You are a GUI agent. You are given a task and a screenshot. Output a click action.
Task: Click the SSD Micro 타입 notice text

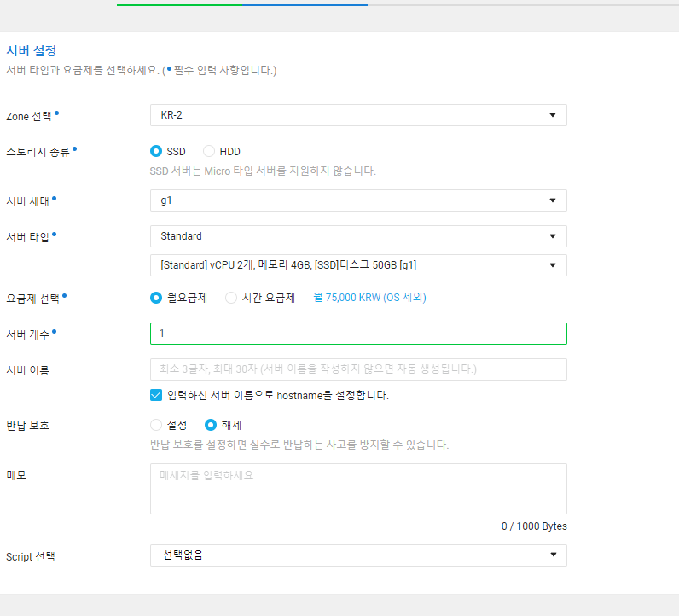(x=263, y=171)
